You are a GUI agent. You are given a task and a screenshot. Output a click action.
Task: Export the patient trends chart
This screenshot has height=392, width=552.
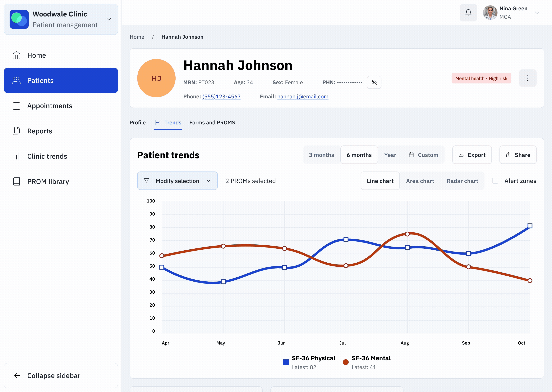[x=472, y=155]
